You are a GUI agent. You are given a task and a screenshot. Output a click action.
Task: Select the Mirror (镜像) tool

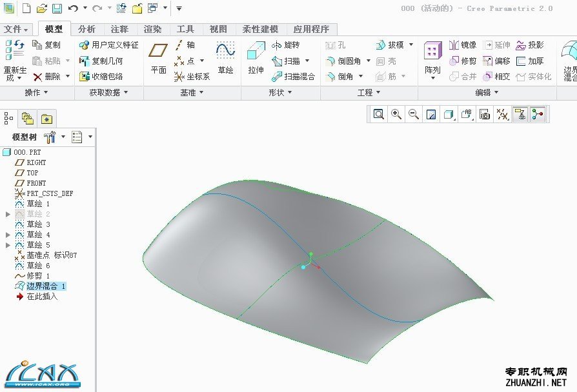pyautogui.click(x=463, y=45)
